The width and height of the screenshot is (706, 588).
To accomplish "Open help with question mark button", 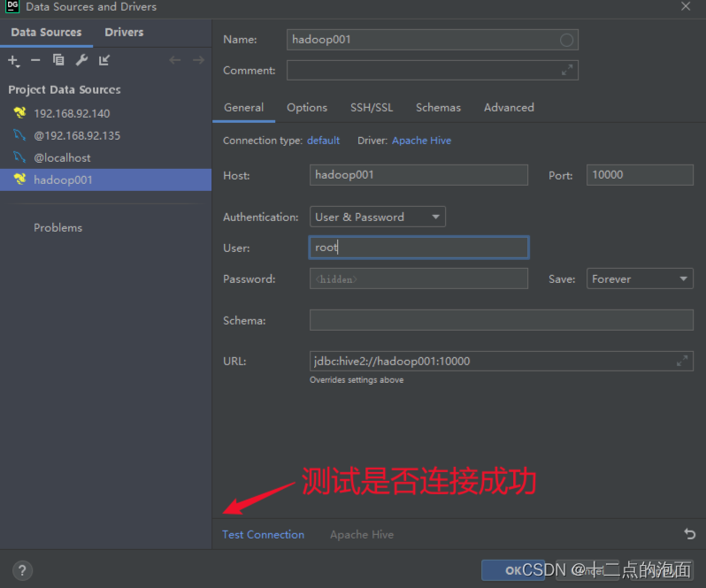I will 22,570.
